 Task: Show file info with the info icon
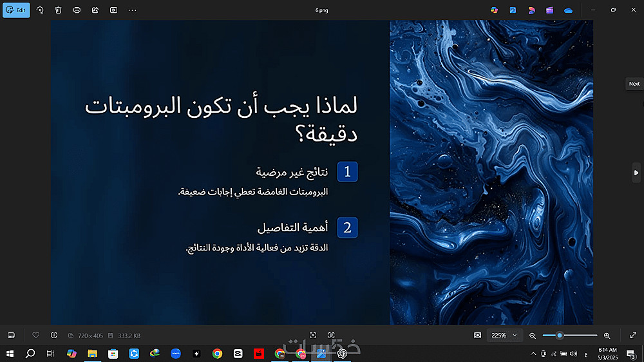coord(54,336)
